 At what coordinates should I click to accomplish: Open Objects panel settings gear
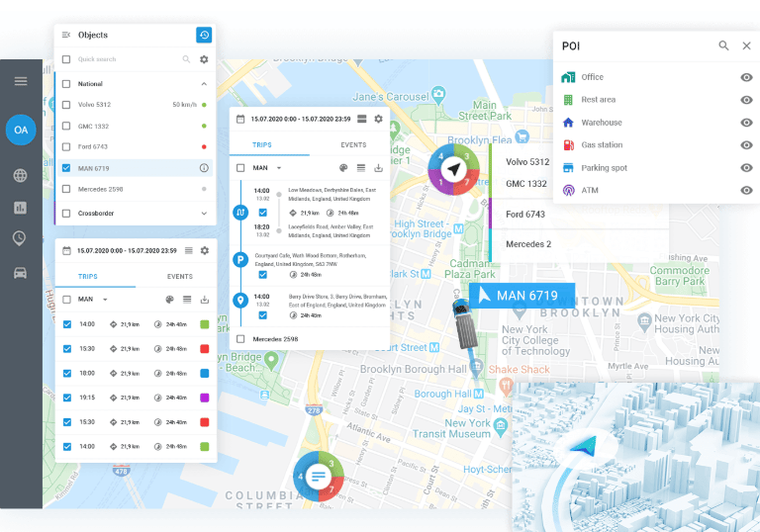point(204,59)
